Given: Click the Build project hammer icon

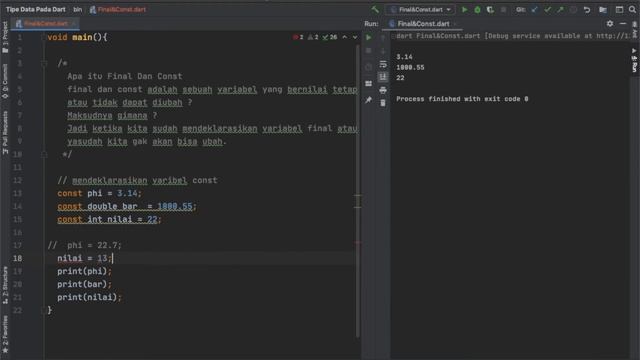Looking at the screenshot, I should [x=375, y=9].
